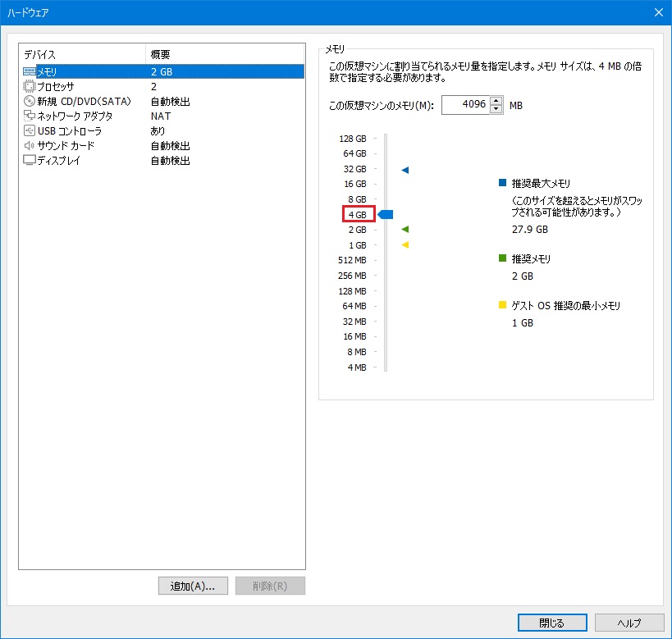672x639 pixels.
Task: Click the 64 MB scale label
Action: click(354, 306)
